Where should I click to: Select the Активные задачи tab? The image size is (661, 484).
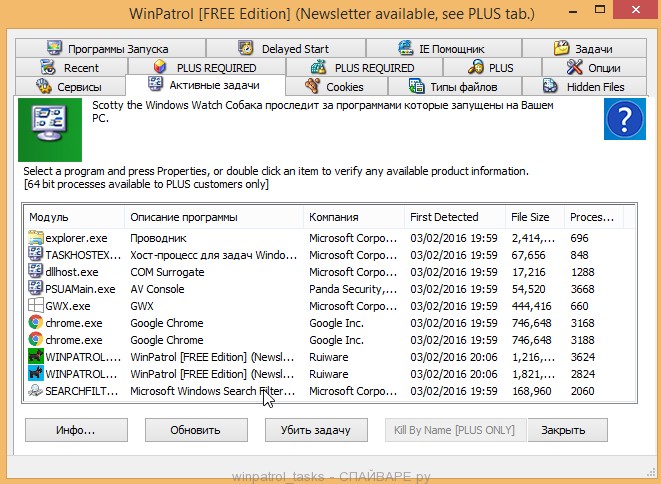(205, 85)
